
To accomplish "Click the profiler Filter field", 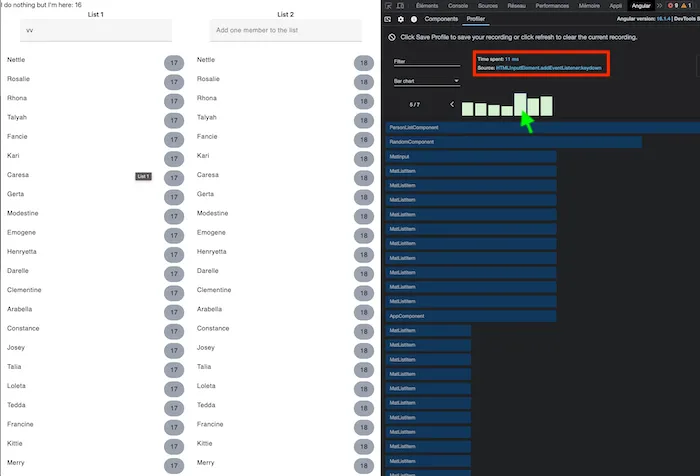I will pyautogui.click(x=426, y=62).
